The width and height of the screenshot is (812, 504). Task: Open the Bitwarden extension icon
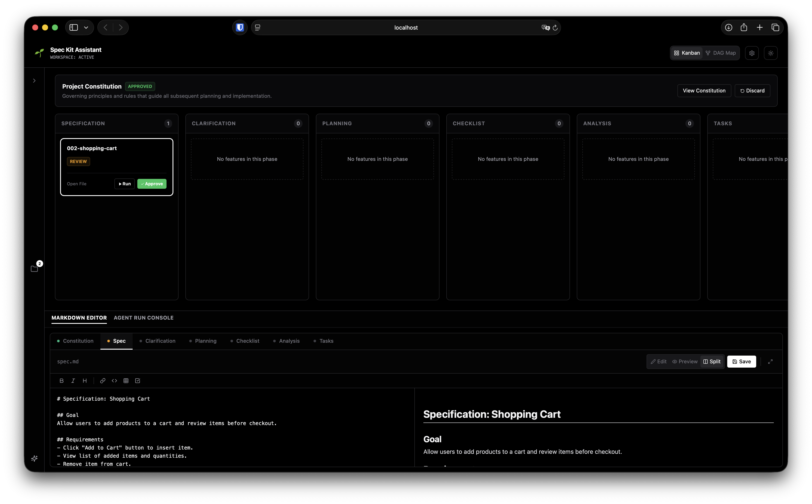click(x=240, y=27)
